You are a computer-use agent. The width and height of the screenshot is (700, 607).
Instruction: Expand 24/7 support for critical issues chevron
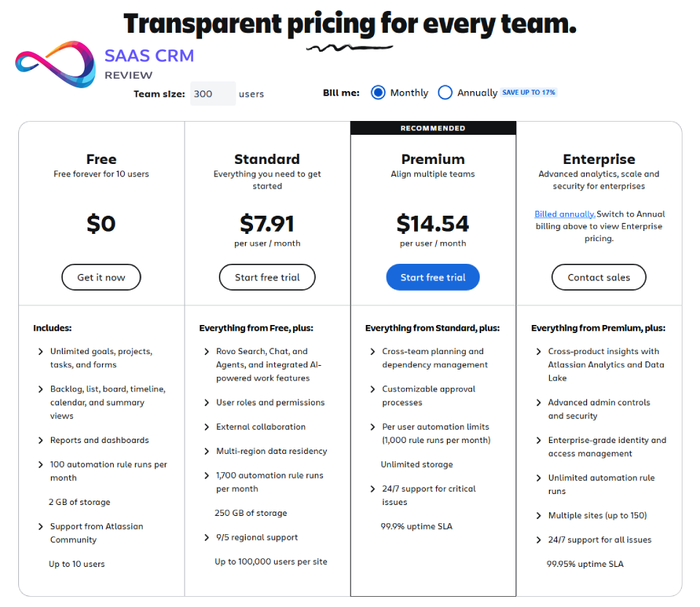tap(373, 489)
